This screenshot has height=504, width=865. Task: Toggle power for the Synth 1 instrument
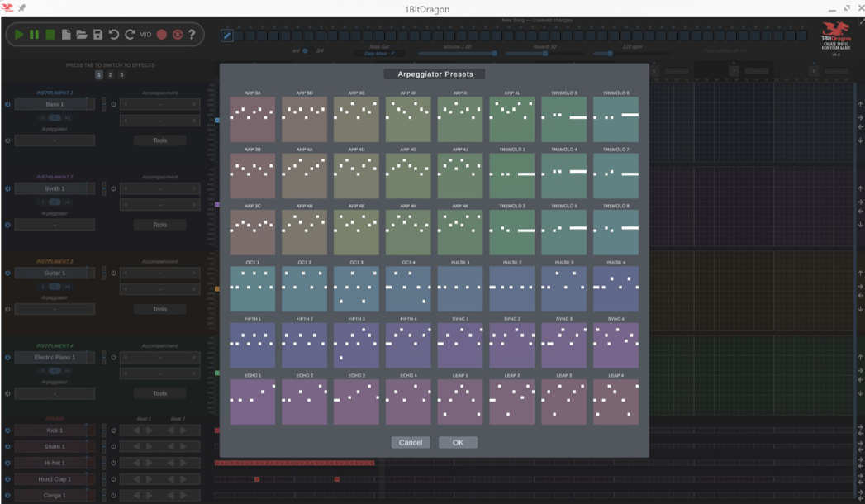tap(7, 188)
